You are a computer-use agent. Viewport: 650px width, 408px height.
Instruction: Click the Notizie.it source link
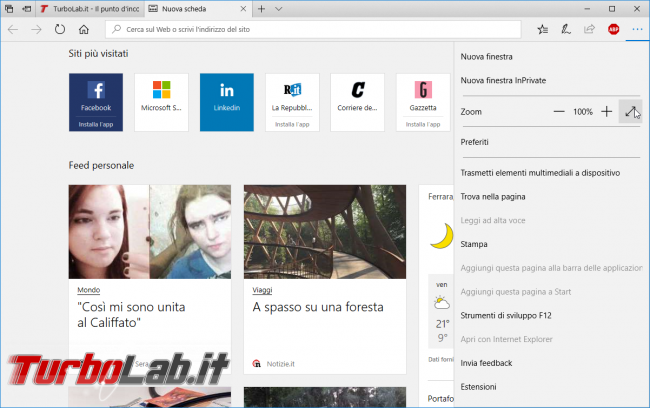[x=280, y=364]
